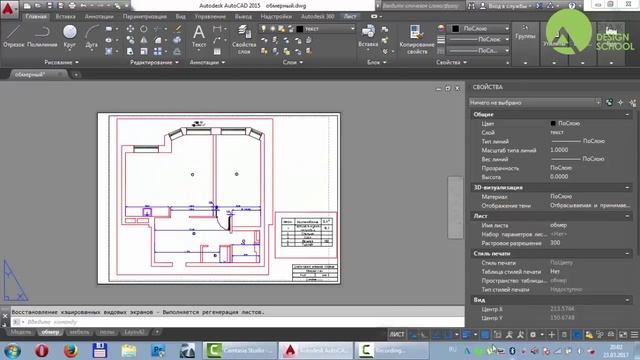Select the Scale tool in Редактирование panel
The image size is (640, 360).
coord(144,51)
